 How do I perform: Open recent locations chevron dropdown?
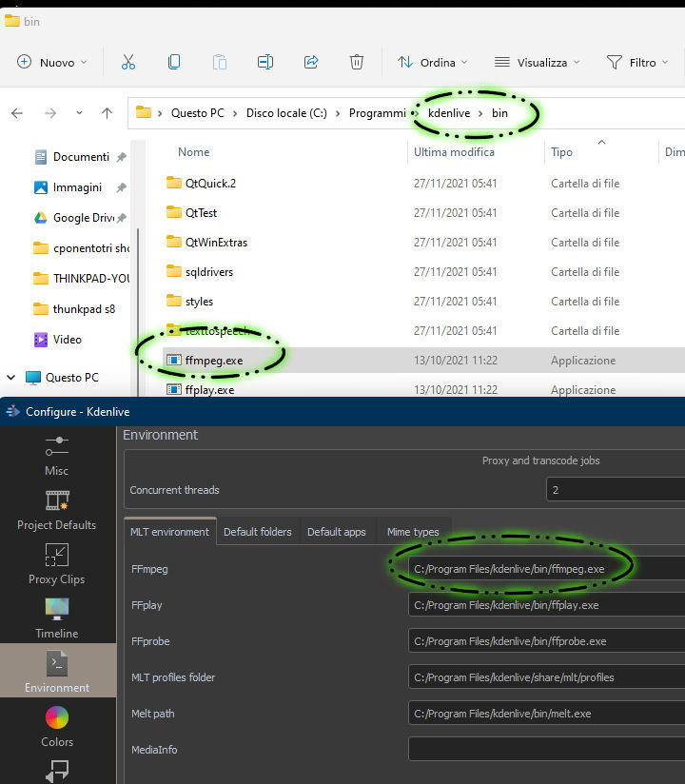coord(79,113)
